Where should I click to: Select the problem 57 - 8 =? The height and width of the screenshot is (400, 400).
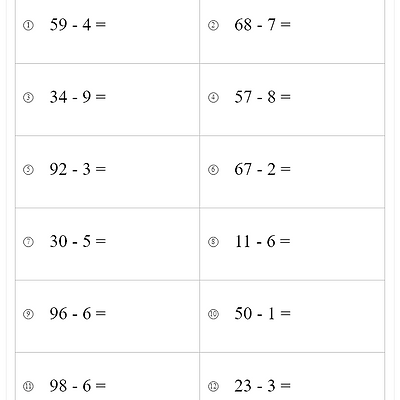pos(262,97)
